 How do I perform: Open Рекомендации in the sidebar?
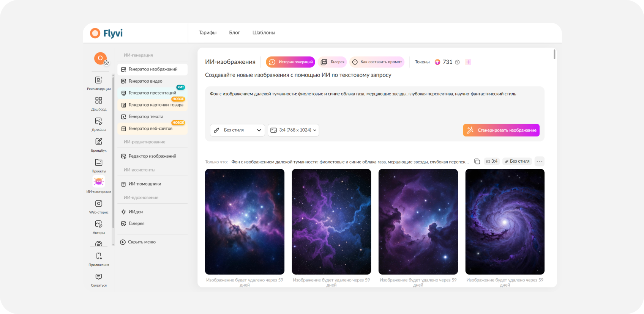[99, 83]
